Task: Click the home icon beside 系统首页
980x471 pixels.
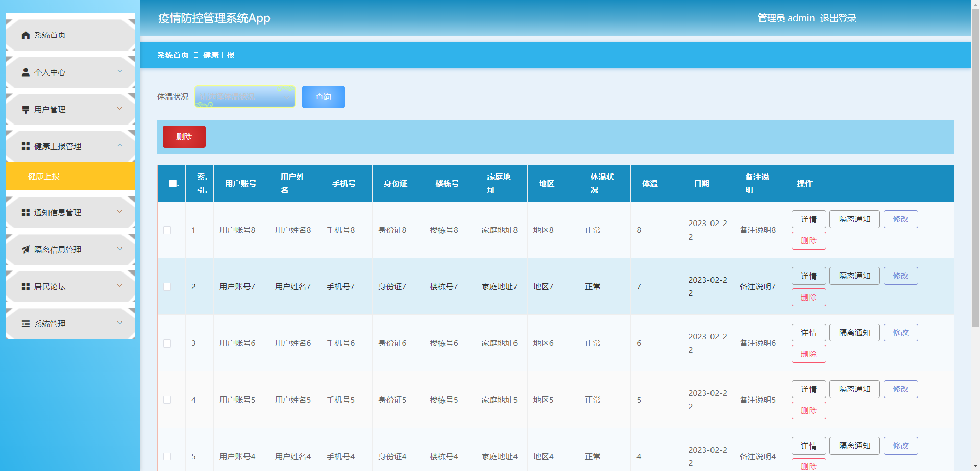Action: 26,35
